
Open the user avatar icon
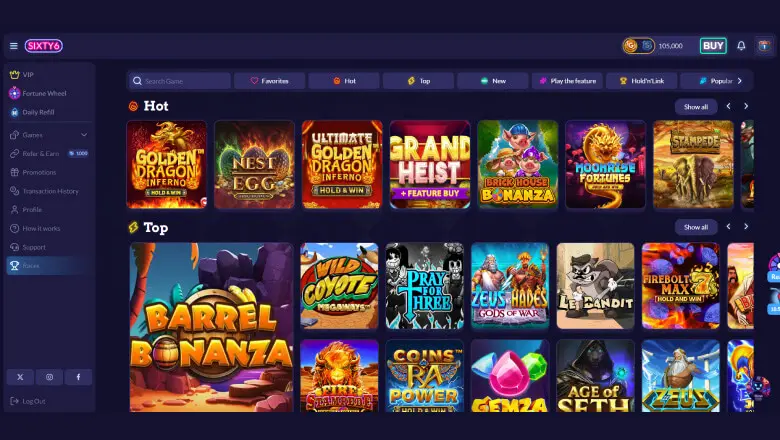765,46
